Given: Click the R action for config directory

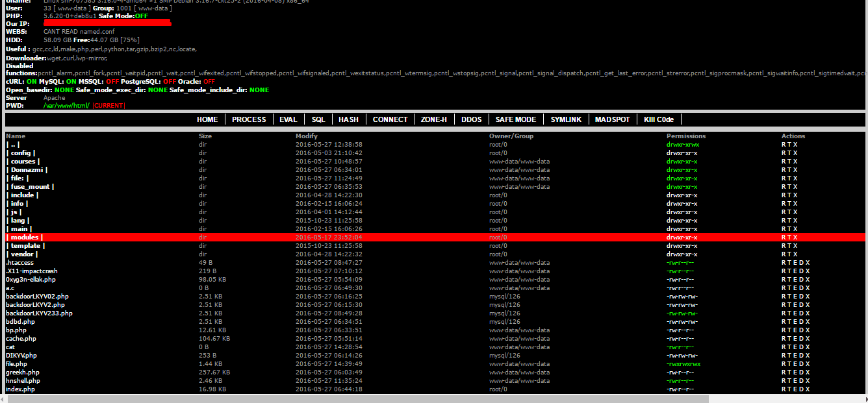Looking at the screenshot, I should tap(784, 153).
